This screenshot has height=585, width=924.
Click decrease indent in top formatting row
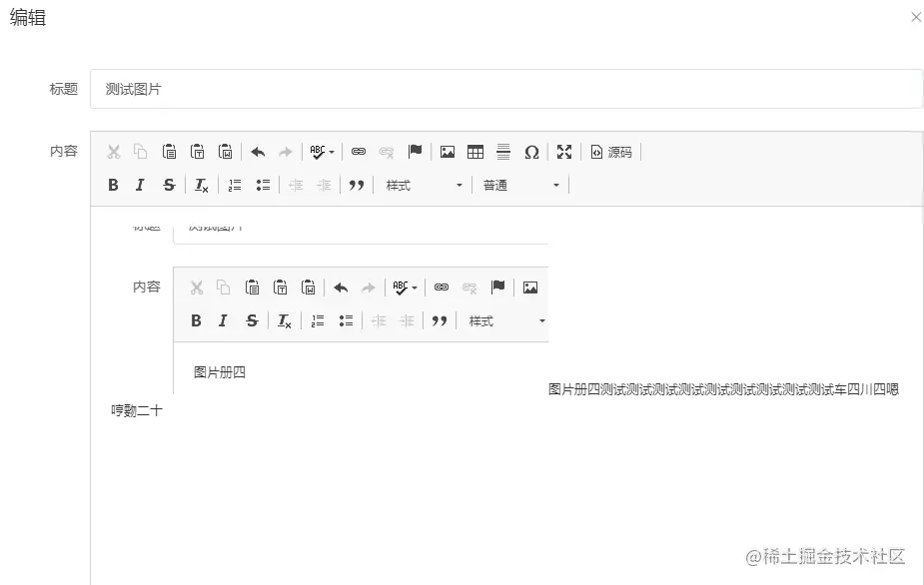pos(296,185)
